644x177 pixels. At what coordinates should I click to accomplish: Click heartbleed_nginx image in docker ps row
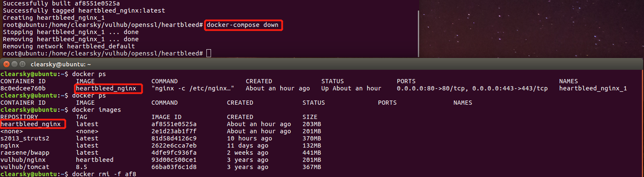106,88
